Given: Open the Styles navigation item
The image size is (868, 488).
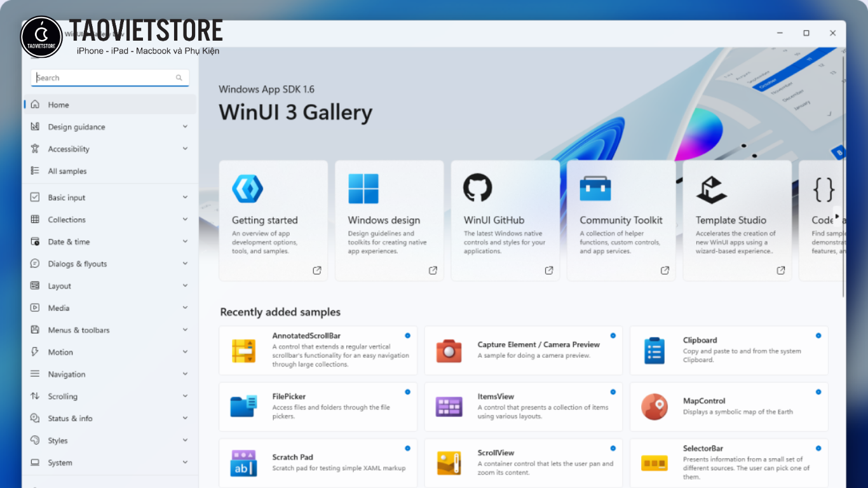Looking at the screenshot, I should 110,440.
